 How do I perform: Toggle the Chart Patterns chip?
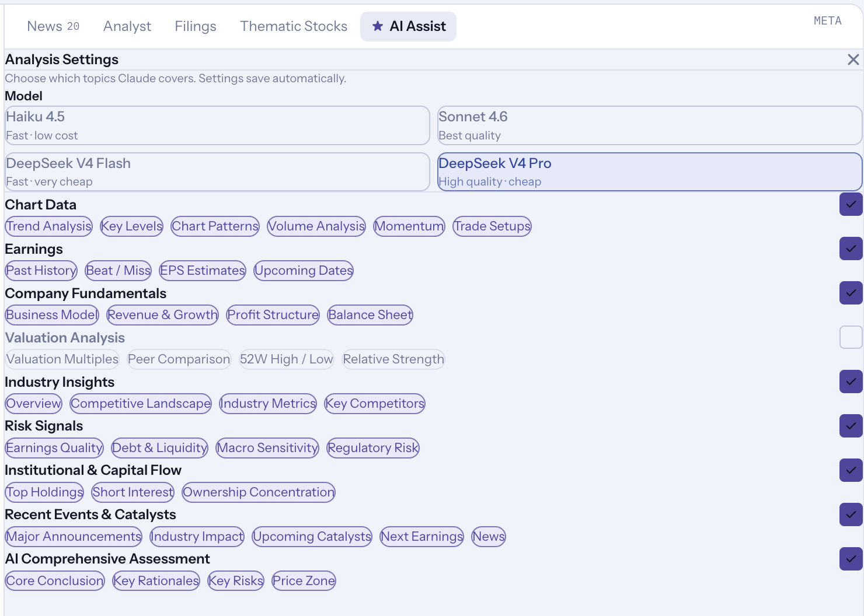tap(215, 226)
